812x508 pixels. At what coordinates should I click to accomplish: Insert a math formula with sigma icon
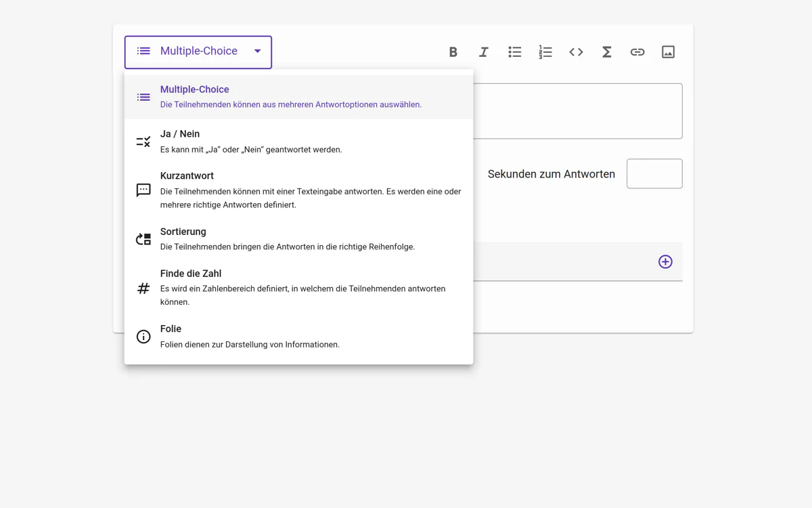pyautogui.click(x=607, y=52)
